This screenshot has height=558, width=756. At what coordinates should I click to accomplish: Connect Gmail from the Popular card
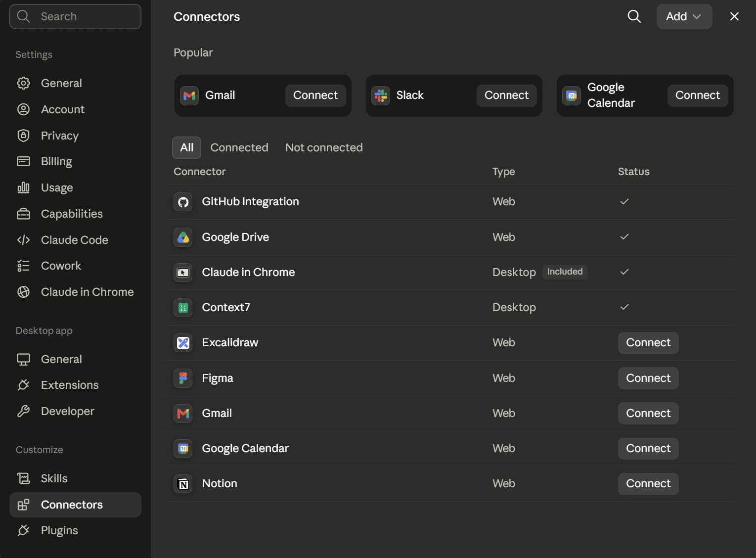(315, 95)
